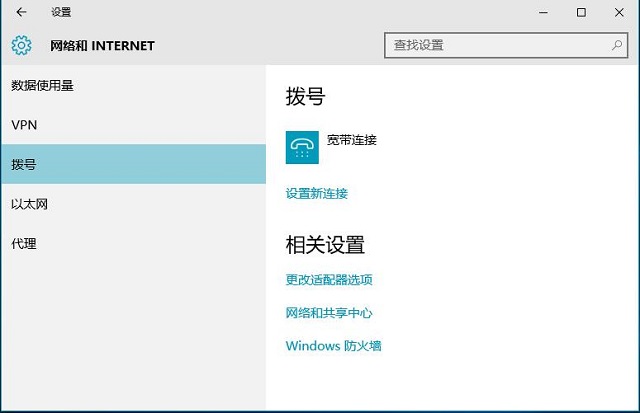Open the 数据使用量 section
The height and width of the screenshot is (413, 640).
[42, 86]
